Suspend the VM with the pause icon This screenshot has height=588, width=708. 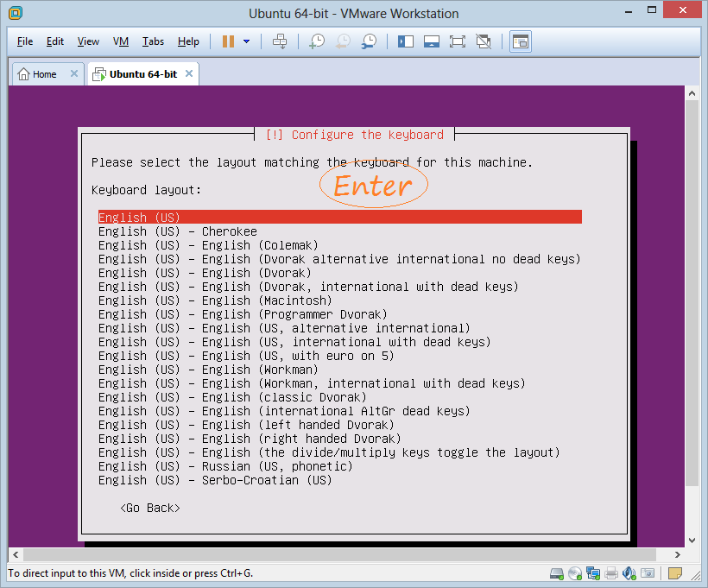[x=228, y=41]
